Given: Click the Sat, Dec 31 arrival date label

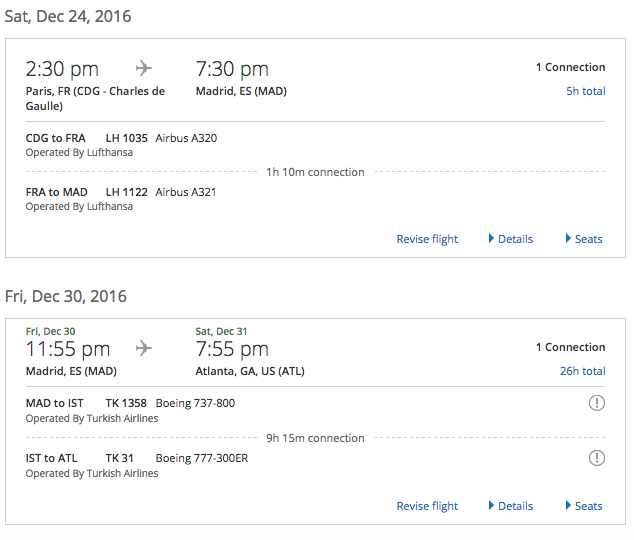Looking at the screenshot, I should pyautogui.click(x=221, y=331).
